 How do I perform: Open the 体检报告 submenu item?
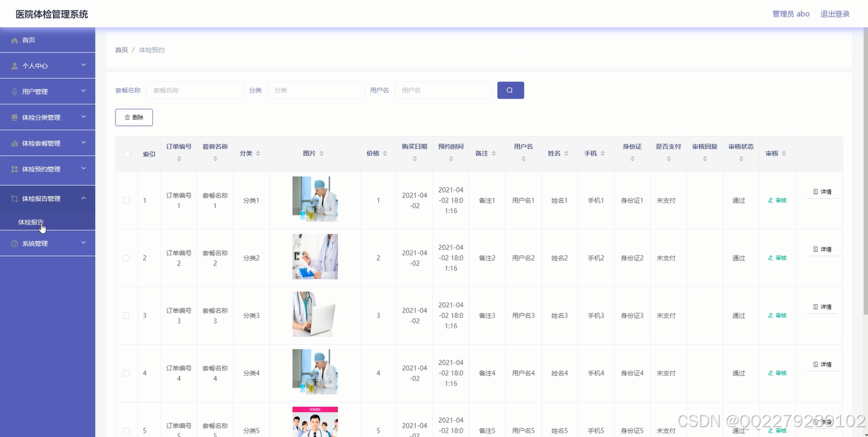(30, 223)
